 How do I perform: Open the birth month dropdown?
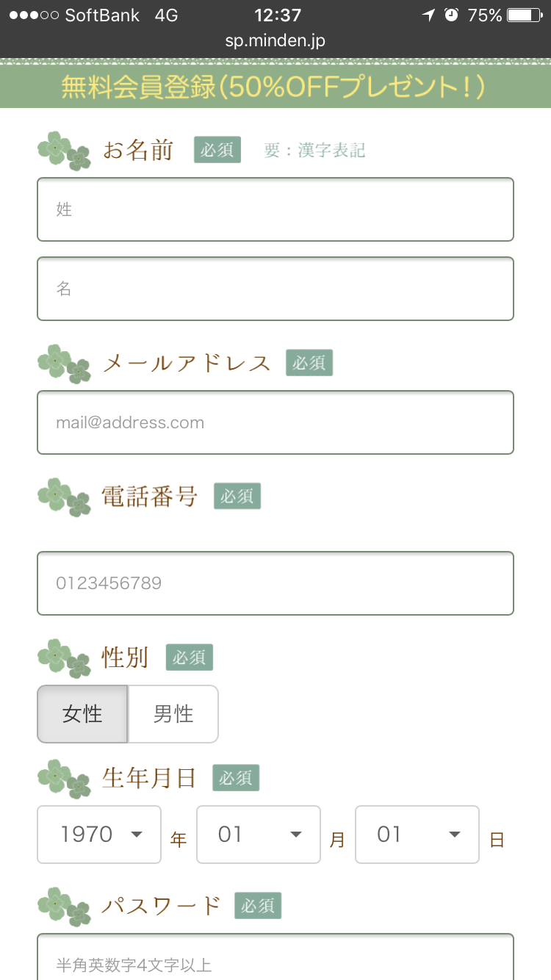coord(259,835)
